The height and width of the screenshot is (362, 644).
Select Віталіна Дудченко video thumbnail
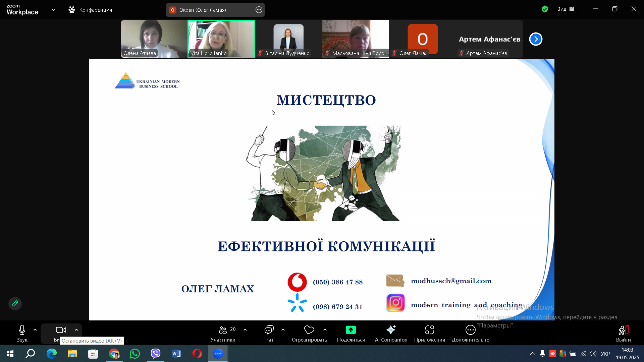coord(288,39)
